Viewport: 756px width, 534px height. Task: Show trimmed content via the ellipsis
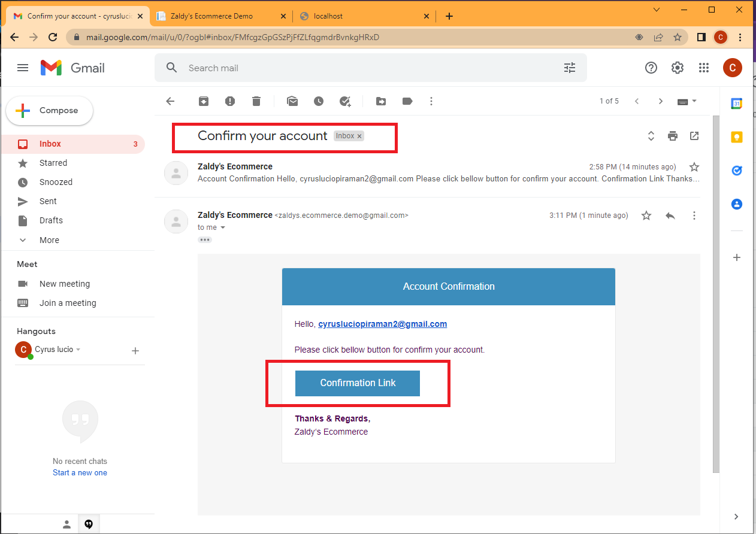click(204, 239)
